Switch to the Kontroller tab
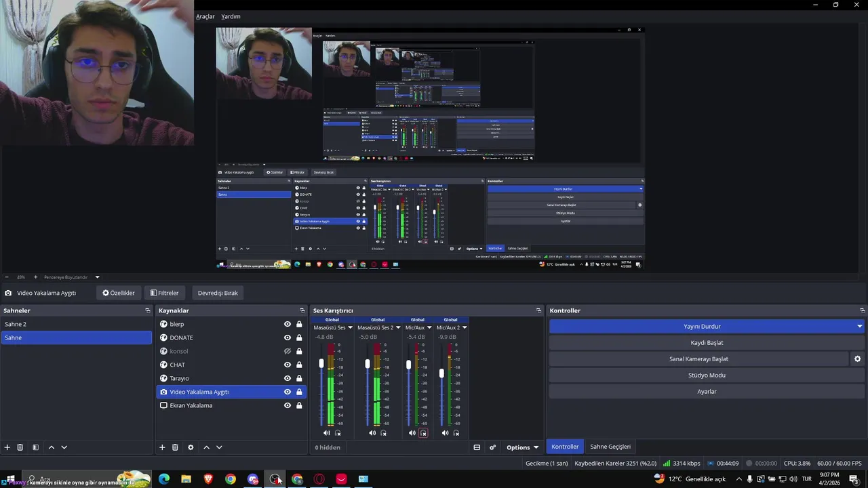Viewport: 868px width, 488px height. (x=565, y=447)
